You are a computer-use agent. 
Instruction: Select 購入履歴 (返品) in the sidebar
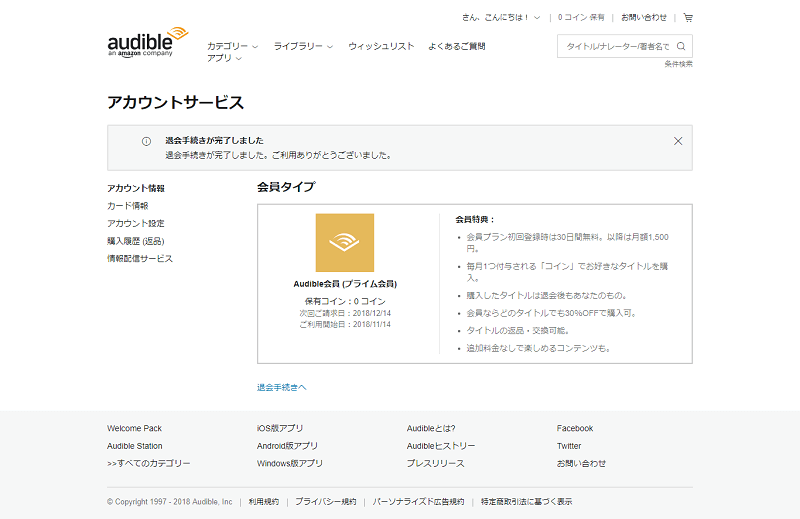click(136, 241)
